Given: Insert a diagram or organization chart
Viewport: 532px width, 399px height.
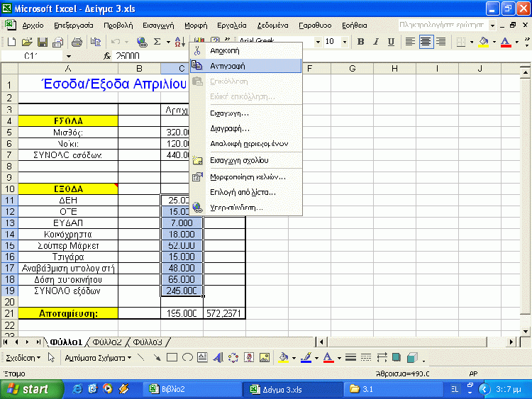Looking at the screenshot, I should click(x=233, y=358).
